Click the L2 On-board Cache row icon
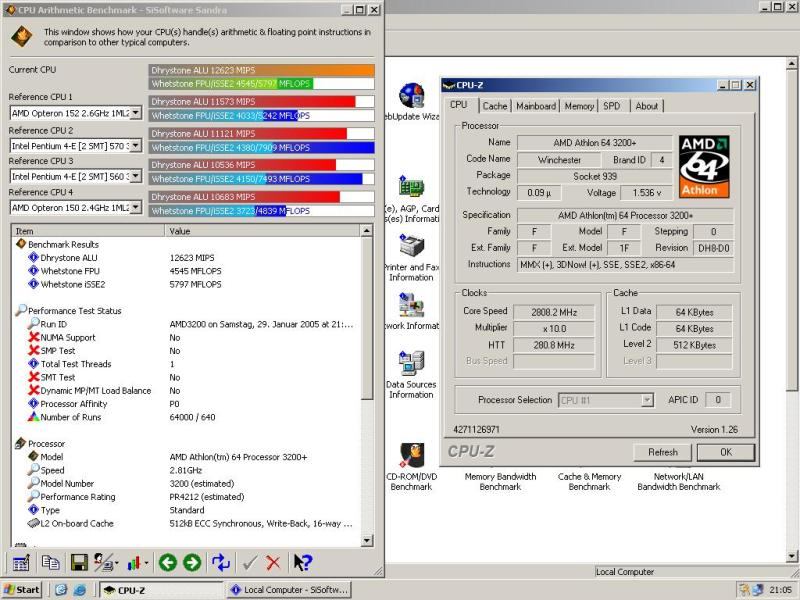Screen dimensions: 800x600 pyautogui.click(x=33, y=523)
